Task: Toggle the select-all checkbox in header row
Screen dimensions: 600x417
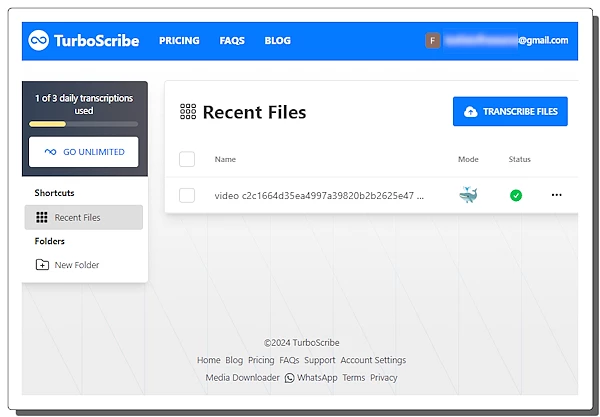Action: coord(187,159)
